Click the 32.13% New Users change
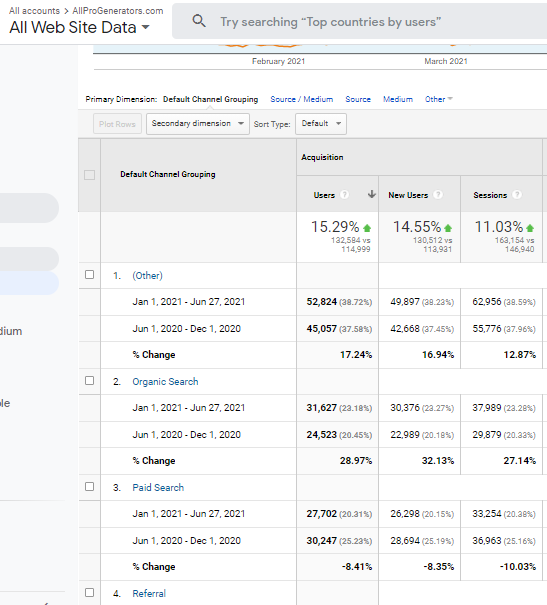 (x=438, y=461)
